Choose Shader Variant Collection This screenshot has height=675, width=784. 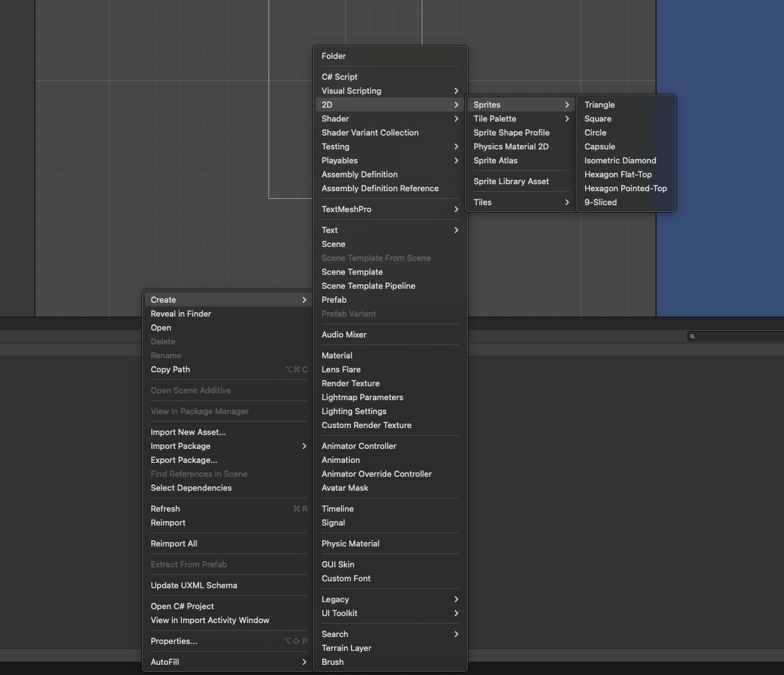[x=390, y=132]
